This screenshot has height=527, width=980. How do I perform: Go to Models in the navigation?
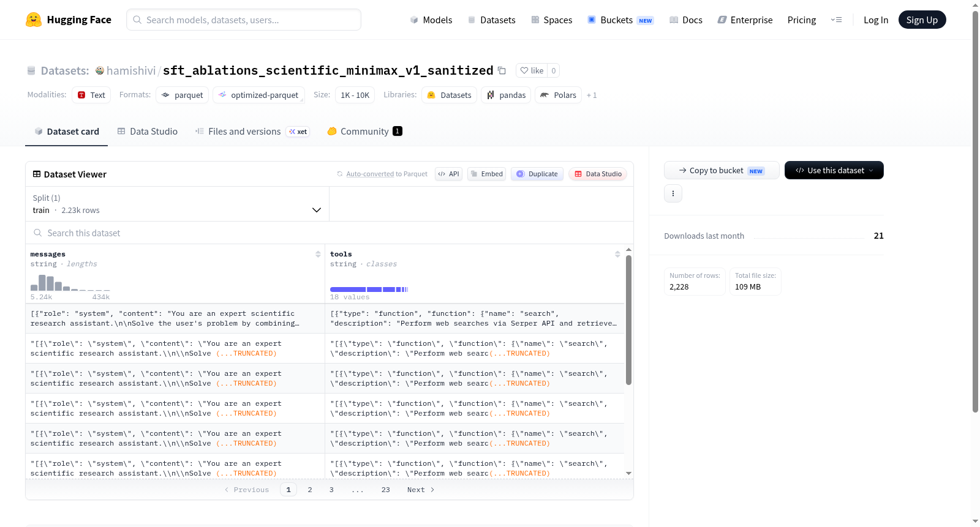431,20
